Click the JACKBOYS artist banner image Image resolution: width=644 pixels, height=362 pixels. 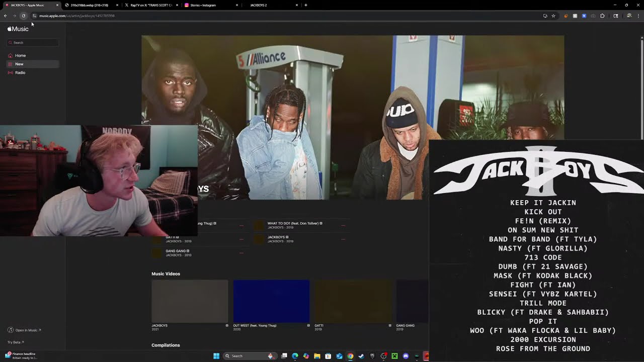click(353, 117)
